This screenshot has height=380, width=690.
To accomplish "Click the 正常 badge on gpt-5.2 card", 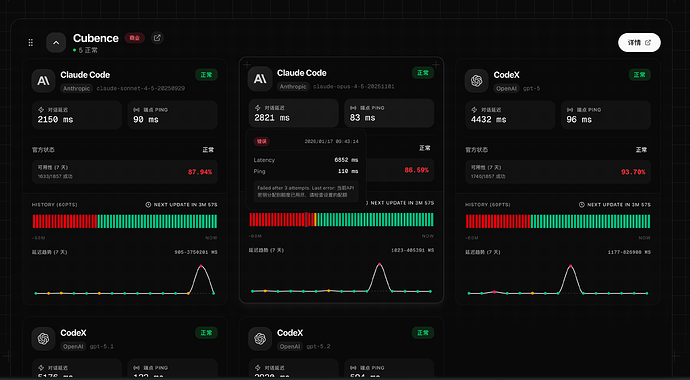I will click(423, 333).
